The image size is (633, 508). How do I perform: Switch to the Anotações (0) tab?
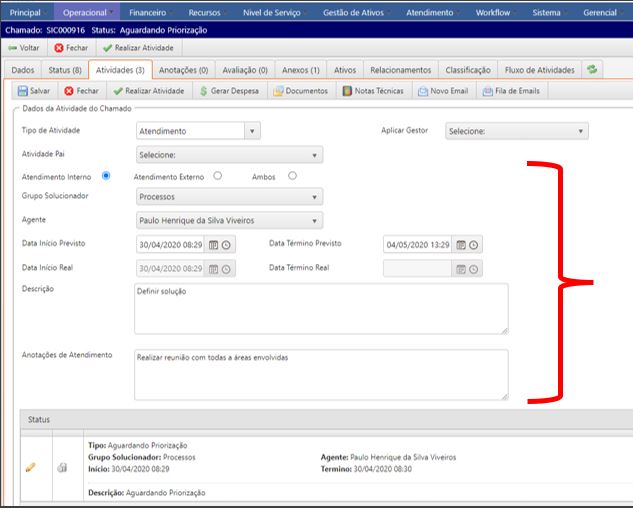184,70
